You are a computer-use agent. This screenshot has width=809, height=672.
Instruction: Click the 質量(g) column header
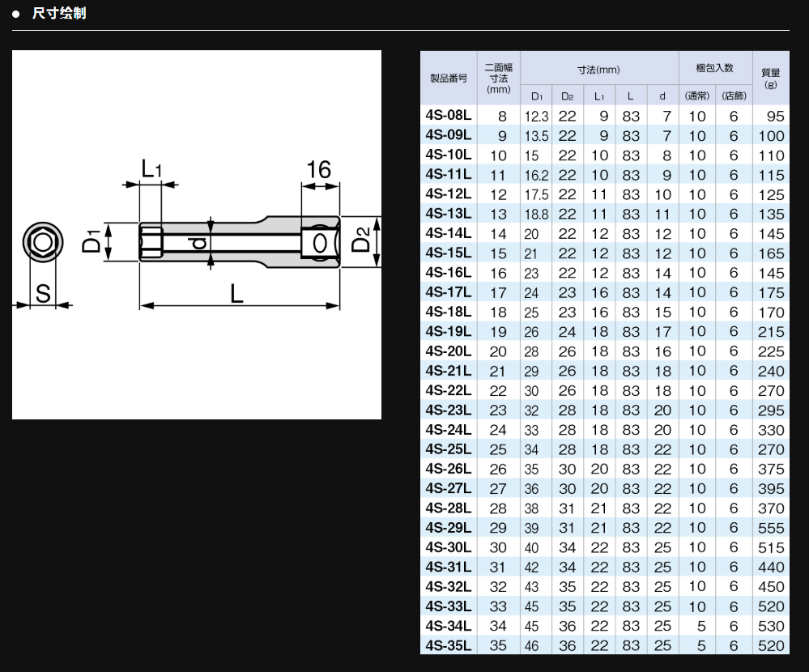click(x=770, y=79)
